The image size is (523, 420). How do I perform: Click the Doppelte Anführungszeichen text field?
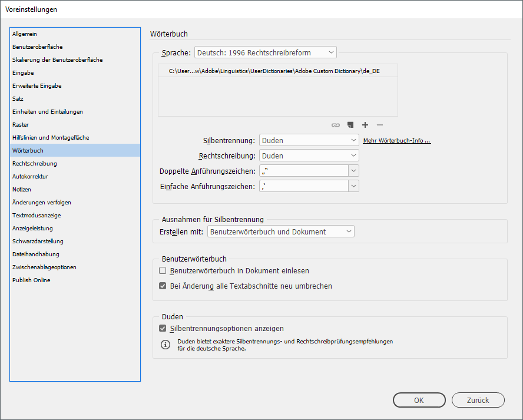(x=304, y=171)
